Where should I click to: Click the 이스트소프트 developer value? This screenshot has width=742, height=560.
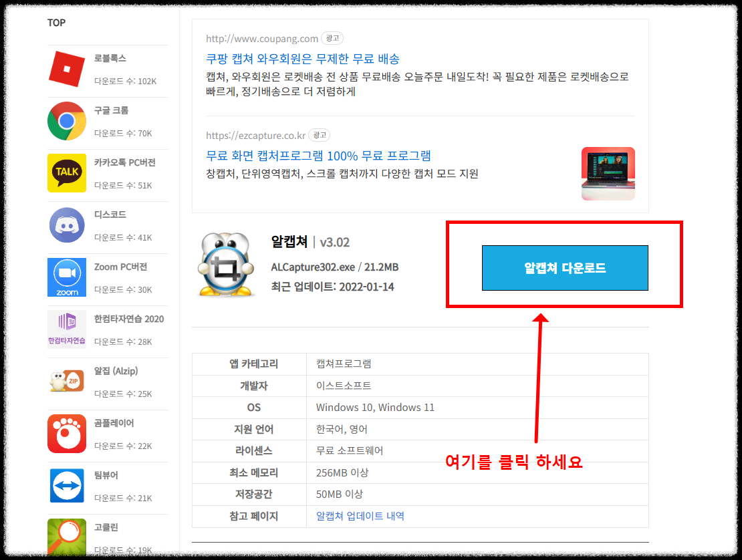[344, 386]
